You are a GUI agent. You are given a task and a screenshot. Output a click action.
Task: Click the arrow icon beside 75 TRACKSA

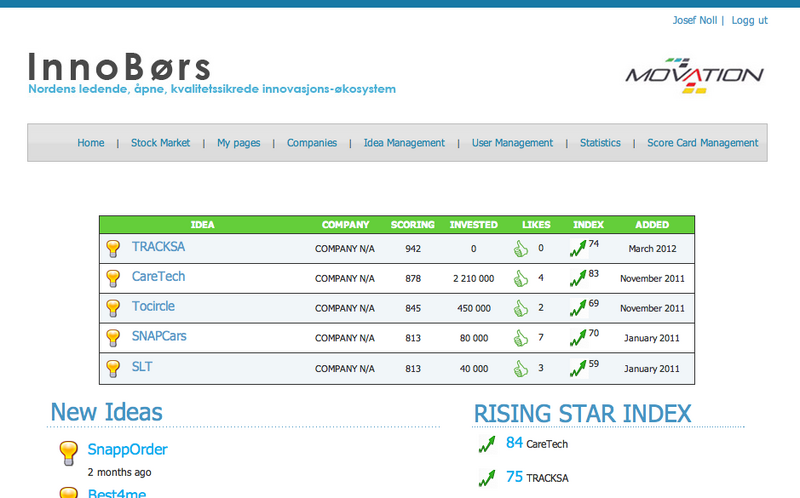click(487, 478)
